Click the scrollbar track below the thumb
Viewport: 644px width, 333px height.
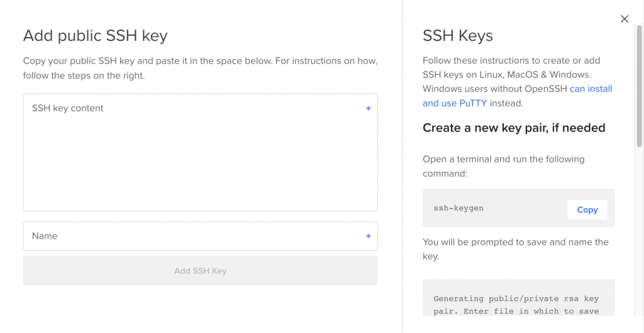click(x=639, y=239)
